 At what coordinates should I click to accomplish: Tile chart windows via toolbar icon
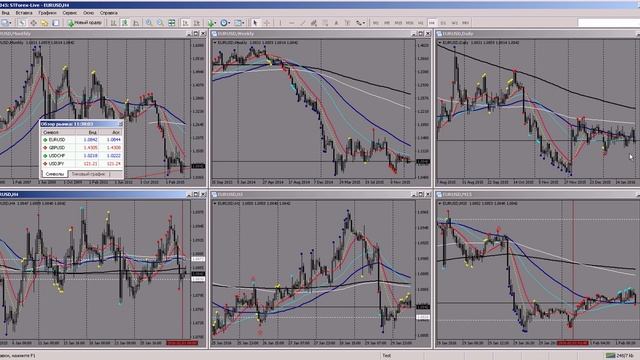(171, 23)
